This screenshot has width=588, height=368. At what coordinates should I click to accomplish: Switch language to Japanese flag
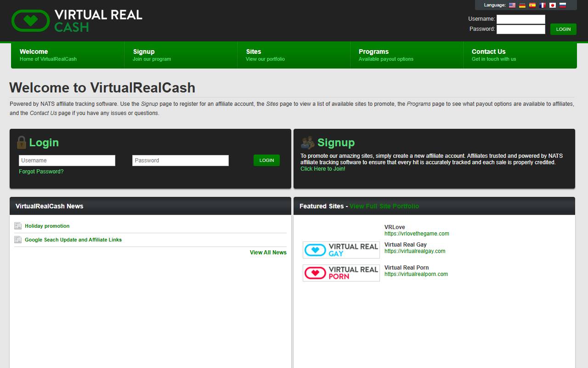[553, 6]
